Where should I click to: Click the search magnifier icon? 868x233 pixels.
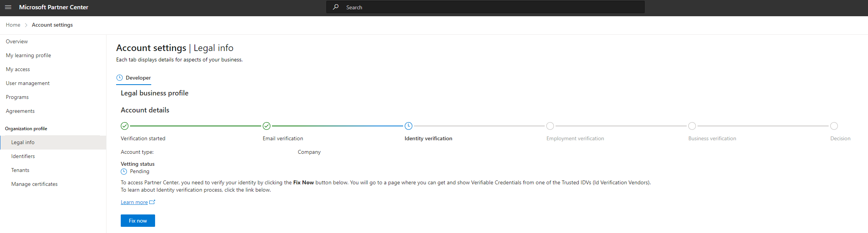pyautogui.click(x=336, y=7)
